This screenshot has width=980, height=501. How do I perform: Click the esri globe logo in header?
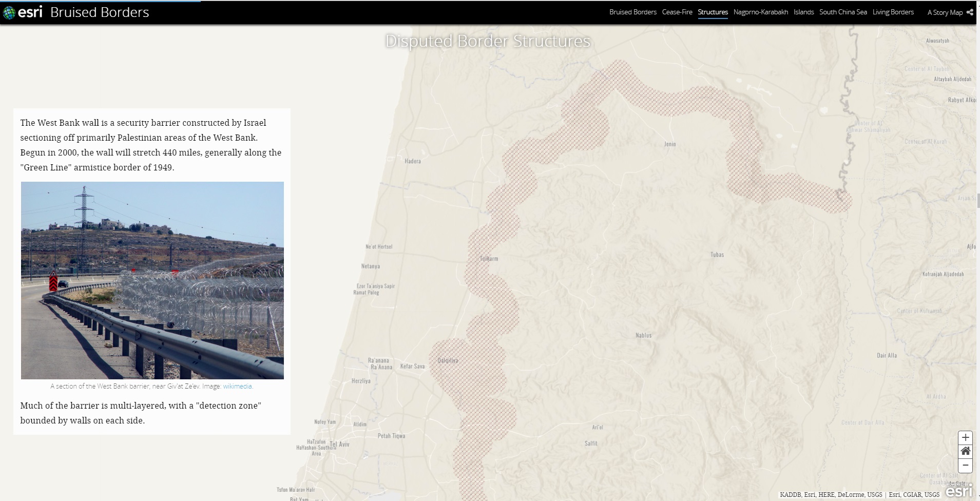click(9, 12)
